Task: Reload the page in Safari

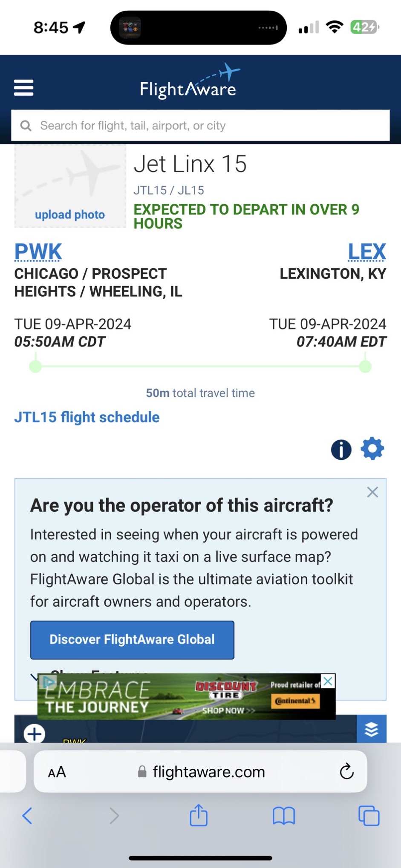Action: click(346, 771)
